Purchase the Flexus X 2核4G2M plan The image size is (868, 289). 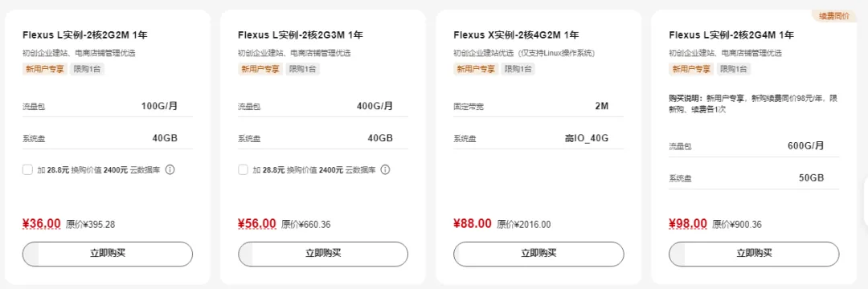[538, 254]
